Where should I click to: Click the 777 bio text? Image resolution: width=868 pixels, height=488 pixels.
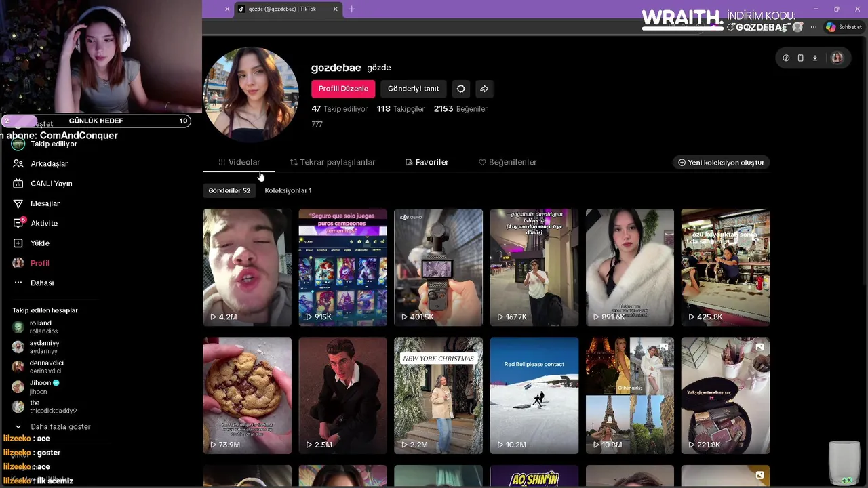coord(317,125)
